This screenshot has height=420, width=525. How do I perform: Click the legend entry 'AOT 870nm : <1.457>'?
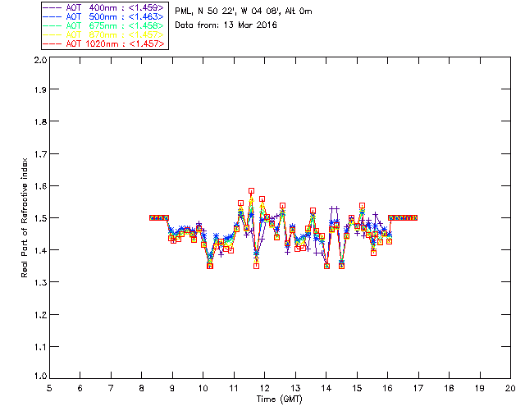point(103,34)
